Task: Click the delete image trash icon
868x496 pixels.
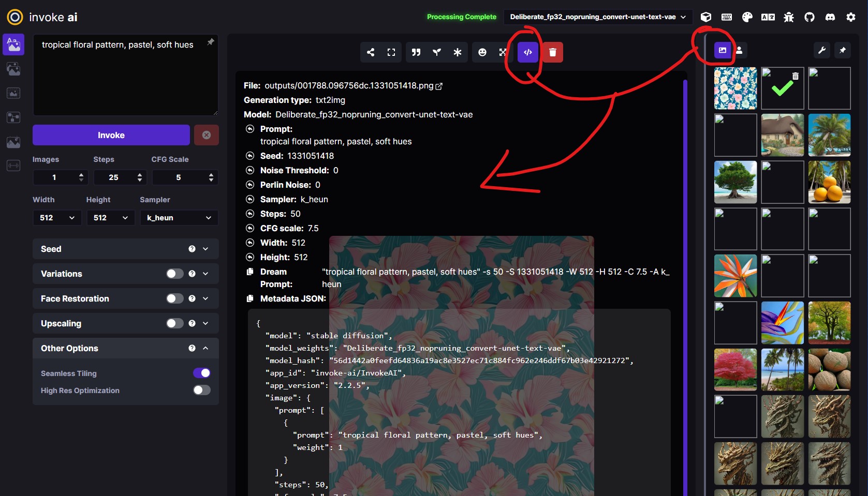Action: (x=552, y=52)
